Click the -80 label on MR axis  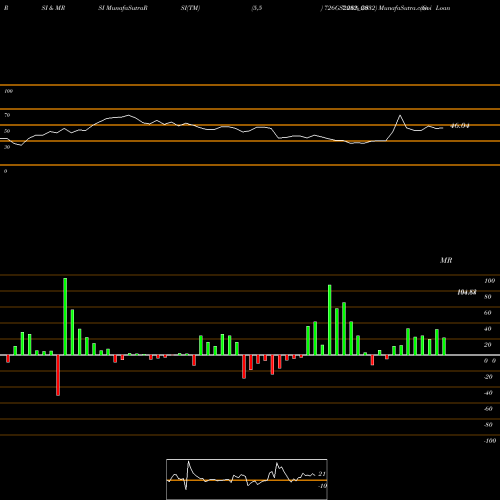(x=488, y=425)
